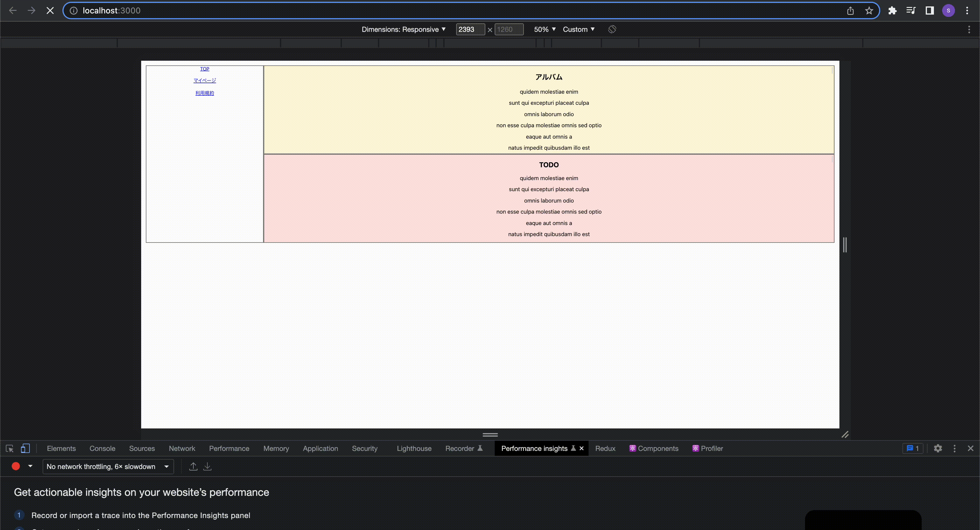Screen dimensions: 980x530
Task: Open the Lighthouse tab
Action: tap(414, 449)
